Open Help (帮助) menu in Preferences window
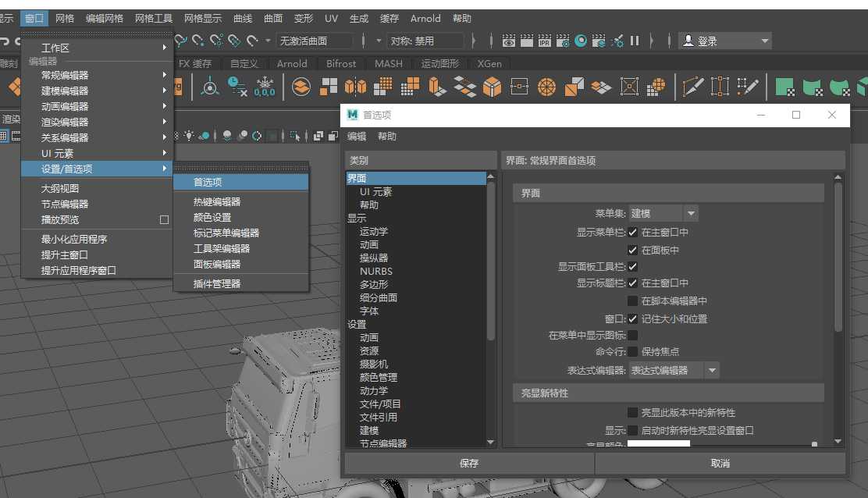Viewport: 868px width, 498px height. click(387, 136)
